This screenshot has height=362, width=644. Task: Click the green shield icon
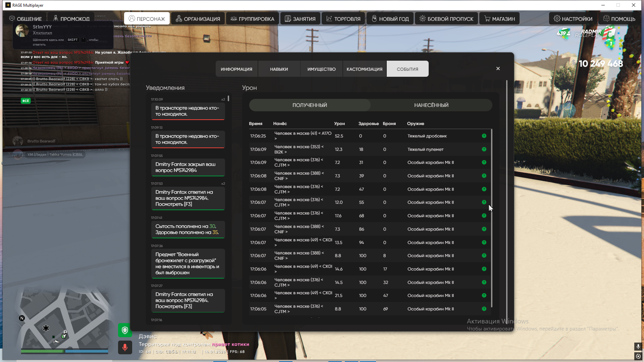tap(125, 330)
